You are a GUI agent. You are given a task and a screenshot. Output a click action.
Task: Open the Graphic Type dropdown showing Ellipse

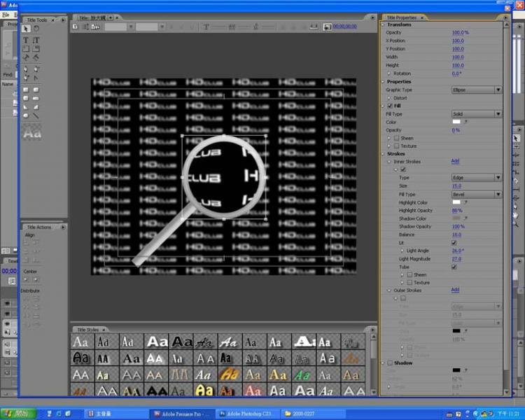click(x=477, y=90)
